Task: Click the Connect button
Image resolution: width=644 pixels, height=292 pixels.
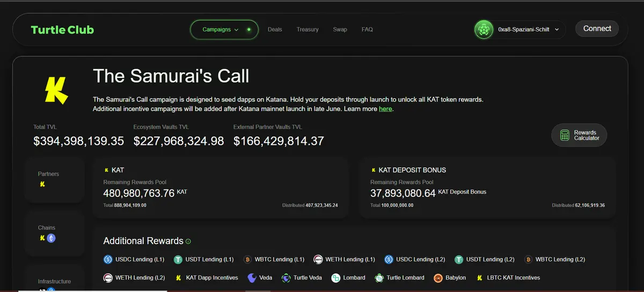Action: tap(597, 28)
